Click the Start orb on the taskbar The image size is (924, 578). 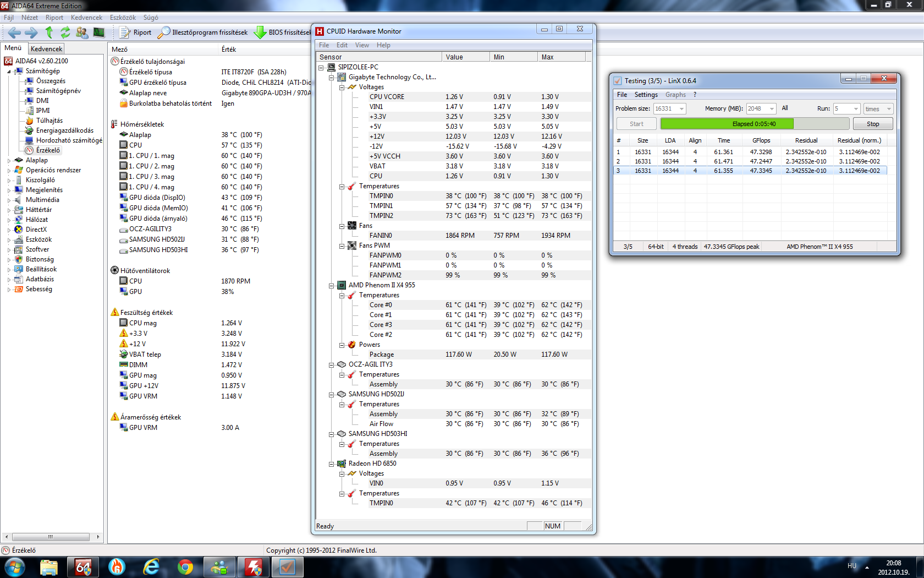(15, 567)
